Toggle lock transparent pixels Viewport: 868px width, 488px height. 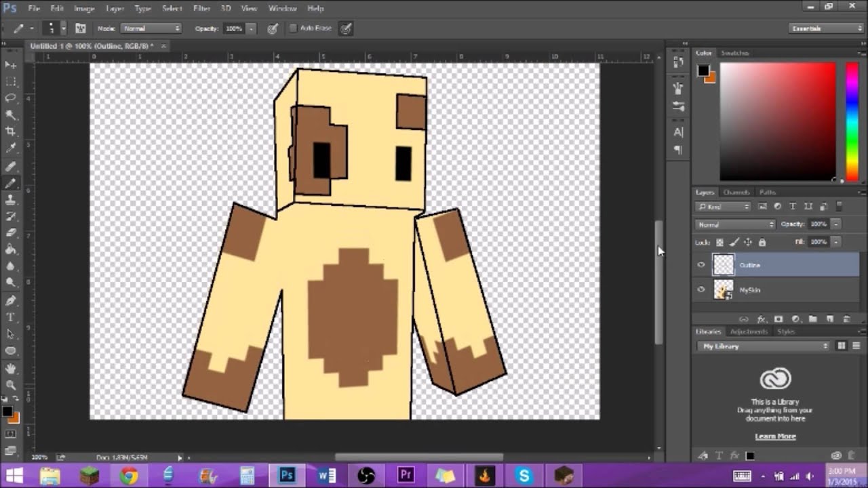pyautogui.click(x=720, y=242)
